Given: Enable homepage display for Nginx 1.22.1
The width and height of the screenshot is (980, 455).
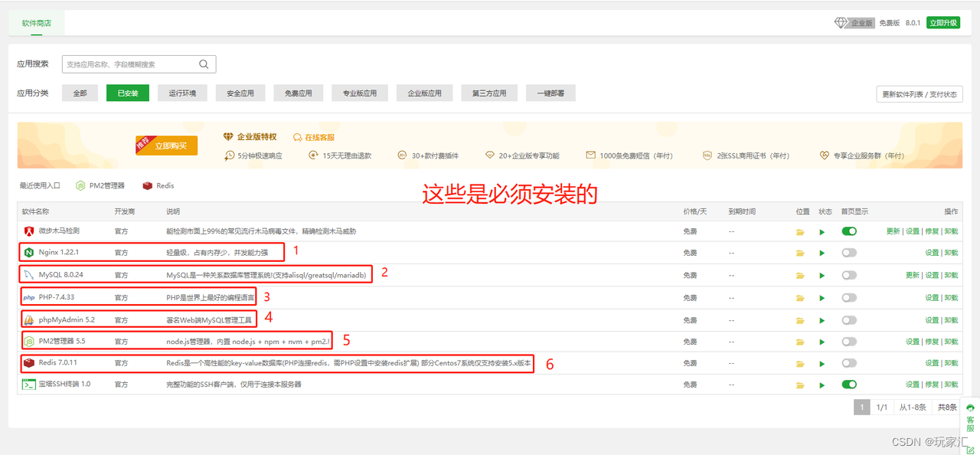Looking at the screenshot, I should (849, 253).
